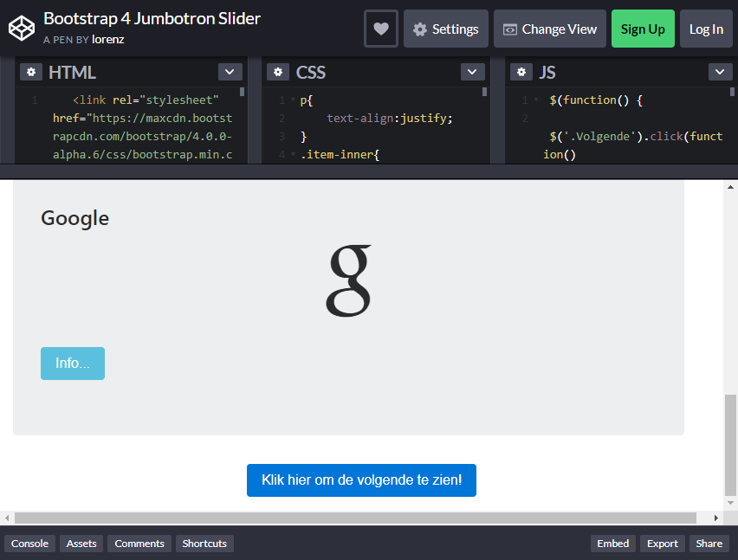Click the CSS editor scrollbar thumb
Image resolution: width=738 pixels, height=560 pixels.
tap(484, 92)
